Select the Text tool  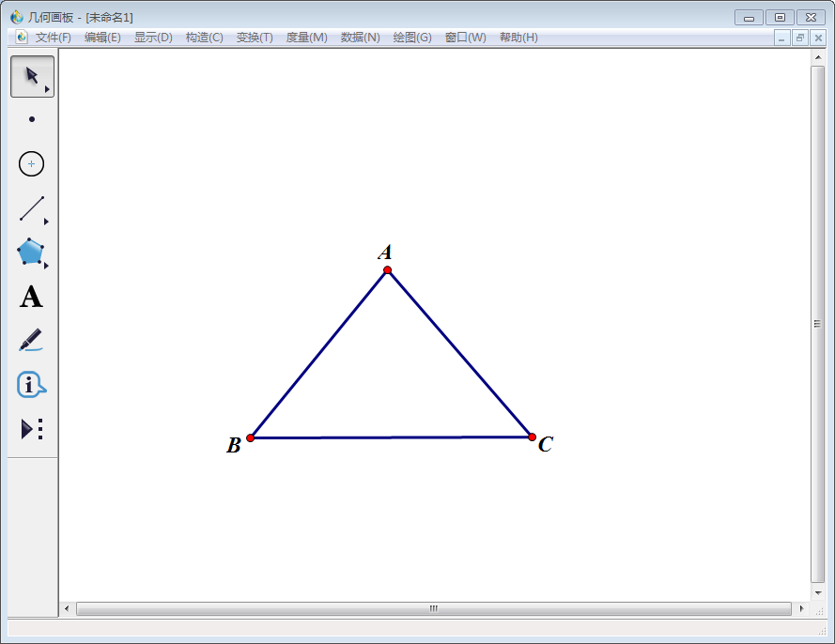pos(31,297)
